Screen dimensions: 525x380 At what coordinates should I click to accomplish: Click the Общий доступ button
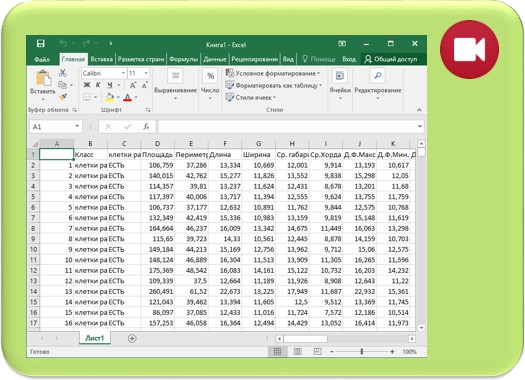pos(391,59)
